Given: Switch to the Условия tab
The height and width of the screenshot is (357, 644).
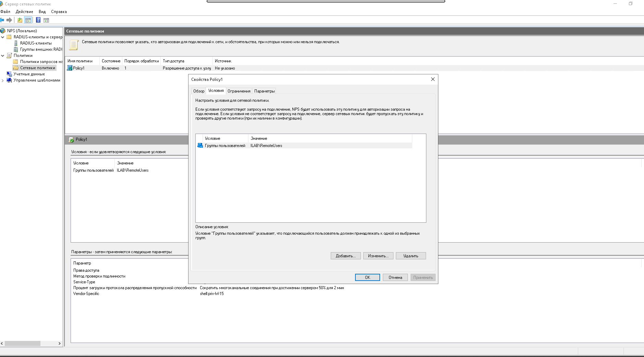Looking at the screenshot, I should 216,90.
